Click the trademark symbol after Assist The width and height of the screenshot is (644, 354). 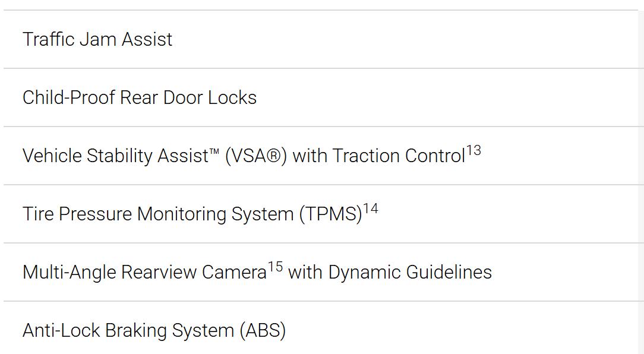[x=214, y=152]
